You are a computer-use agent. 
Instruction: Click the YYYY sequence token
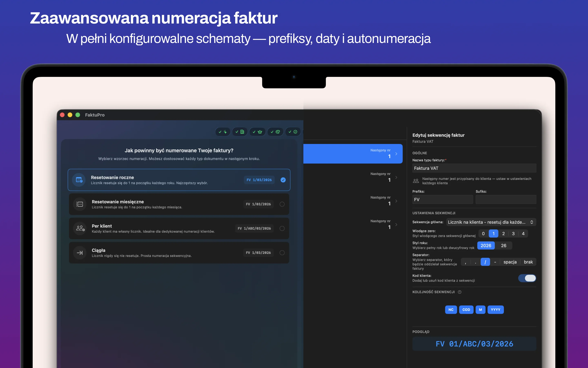[x=496, y=310]
